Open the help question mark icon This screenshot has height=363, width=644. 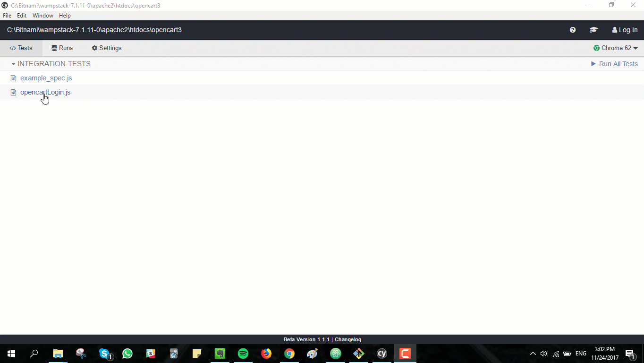(573, 30)
